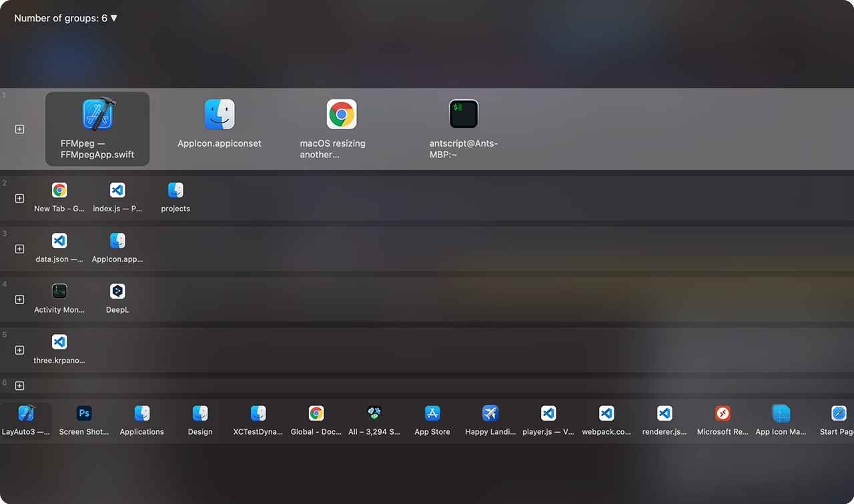Select the Terminal antscript@Ants-MBP window
This screenshot has width=854, height=504.
coord(464,129)
